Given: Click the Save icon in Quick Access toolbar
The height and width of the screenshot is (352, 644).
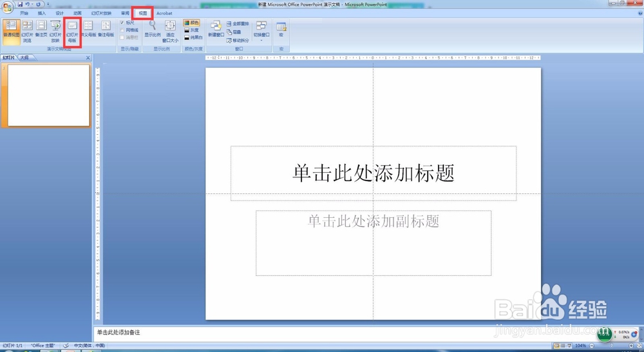Looking at the screenshot, I should pyautogui.click(x=20, y=4).
